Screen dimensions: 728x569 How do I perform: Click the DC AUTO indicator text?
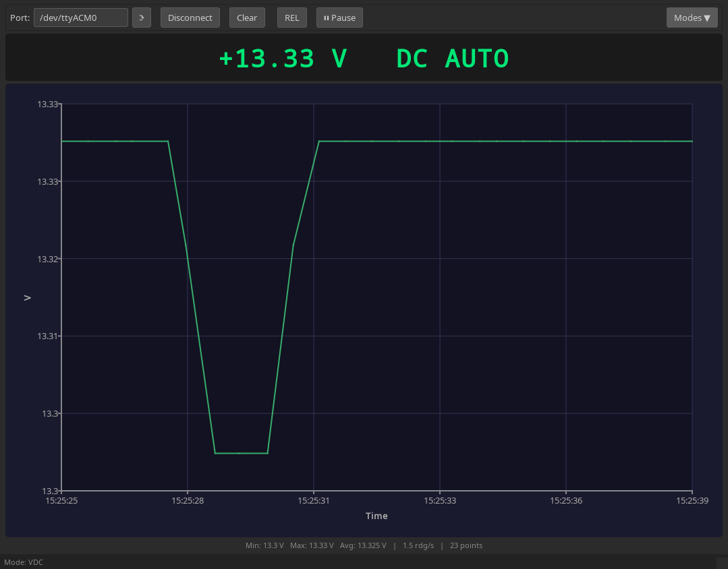(x=452, y=59)
